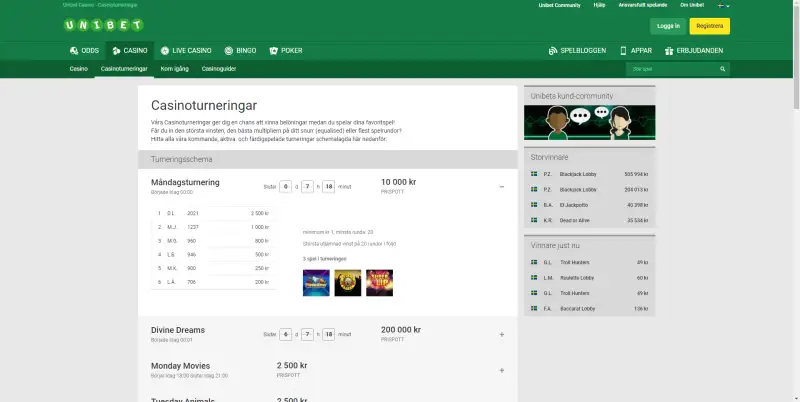Screen dimensions: 800x402
Task: Click leaderboard row M.J. 1237
Action: pos(214,227)
